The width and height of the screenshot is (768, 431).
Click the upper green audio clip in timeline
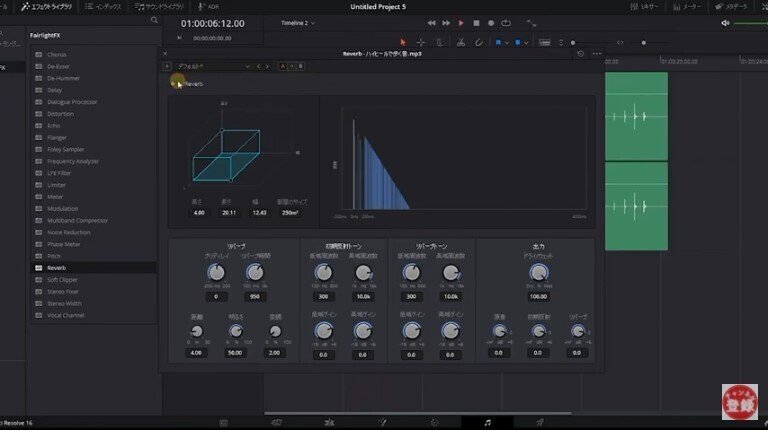click(x=636, y=116)
